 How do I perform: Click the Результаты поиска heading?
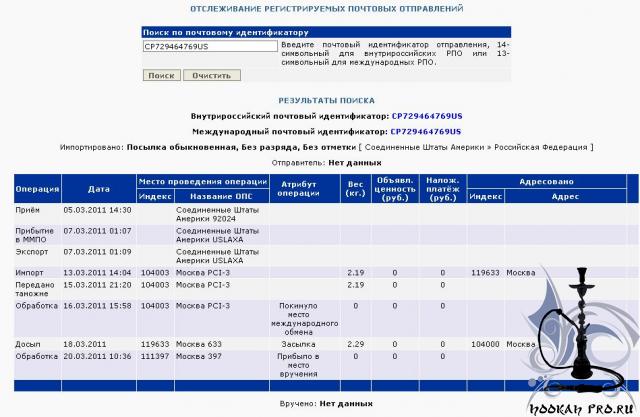click(327, 100)
